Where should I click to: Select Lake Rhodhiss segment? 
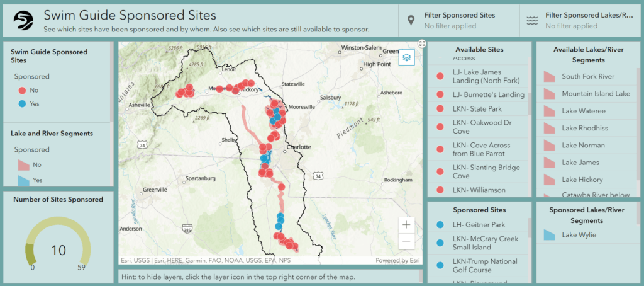[x=587, y=128]
